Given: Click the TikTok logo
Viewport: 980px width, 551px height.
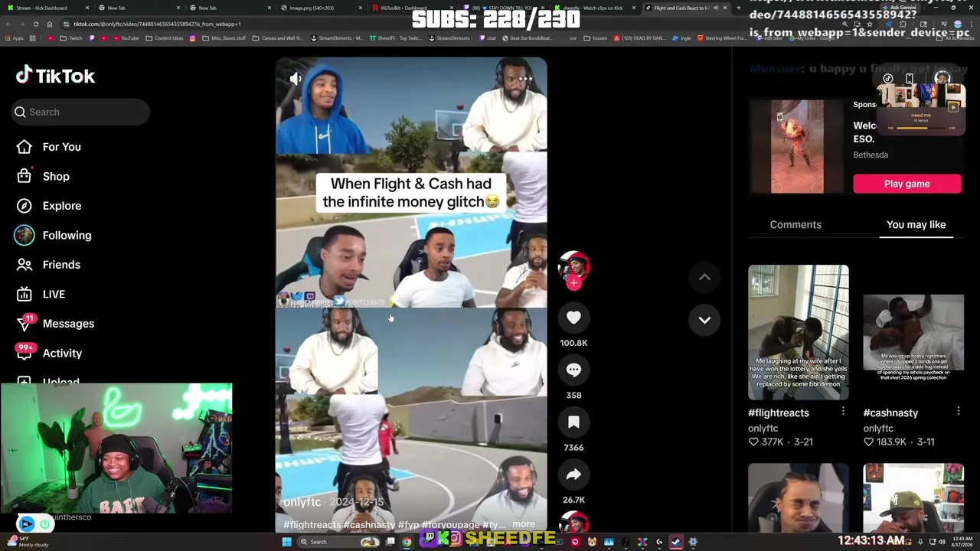Looking at the screenshot, I should [x=55, y=75].
